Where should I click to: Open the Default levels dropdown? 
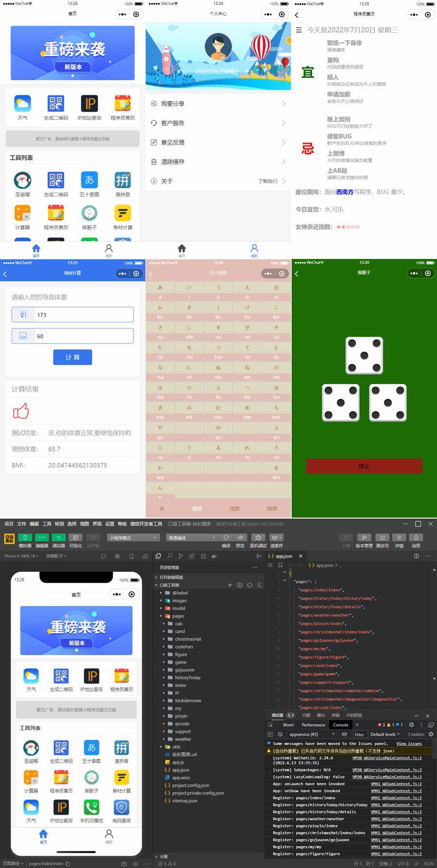385,734
